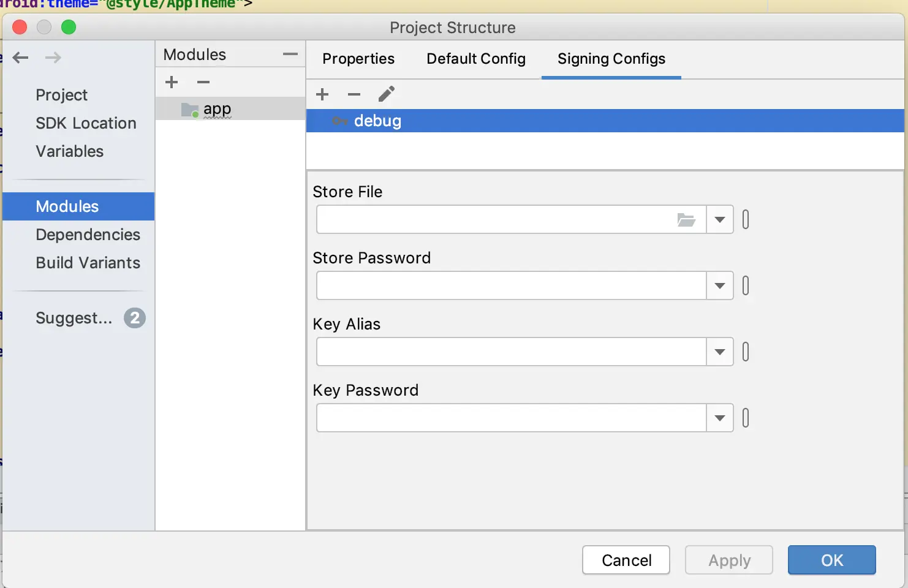Expand the Key Alias dropdown
This screenshot has width=908, height=588.
tap(720, 352)
